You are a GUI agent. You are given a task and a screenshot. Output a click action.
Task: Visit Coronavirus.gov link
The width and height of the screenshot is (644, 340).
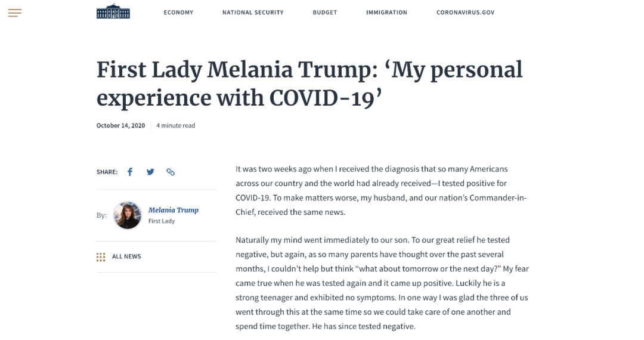pos(465,13)
